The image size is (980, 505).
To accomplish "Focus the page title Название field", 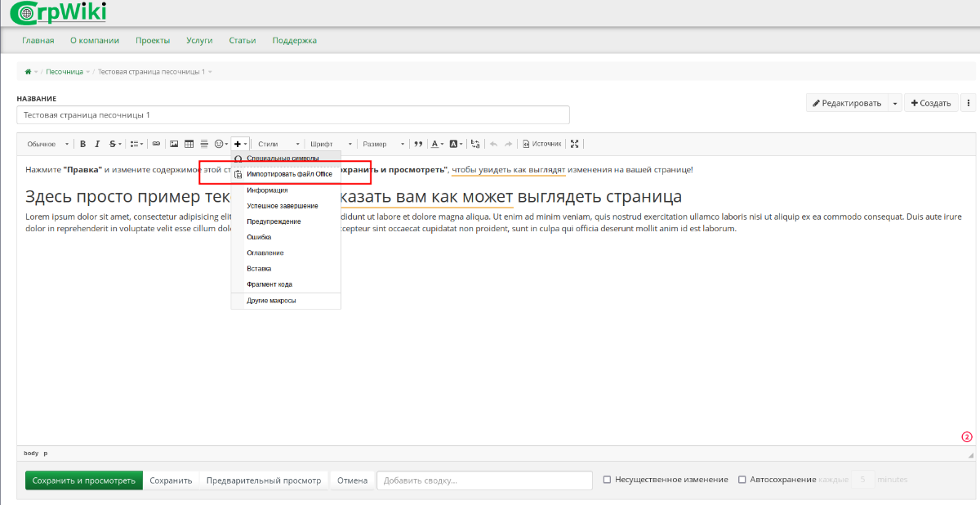I will (293, 115).
